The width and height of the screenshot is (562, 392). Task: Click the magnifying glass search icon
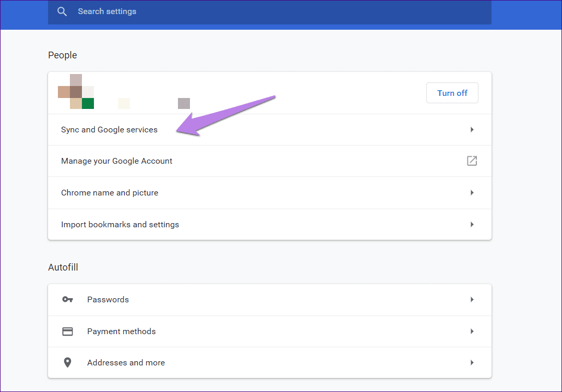coord(62,11)
